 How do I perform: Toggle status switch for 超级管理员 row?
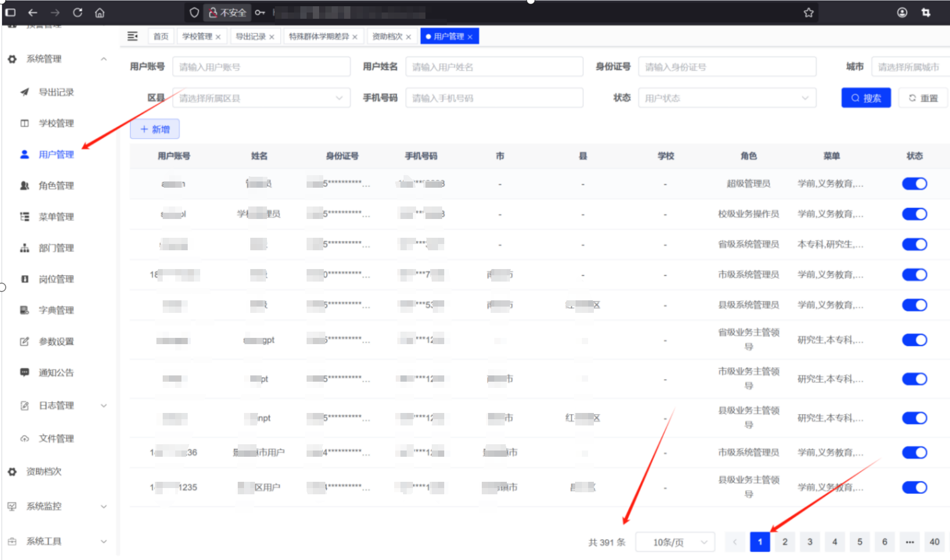tap(914, 184)
